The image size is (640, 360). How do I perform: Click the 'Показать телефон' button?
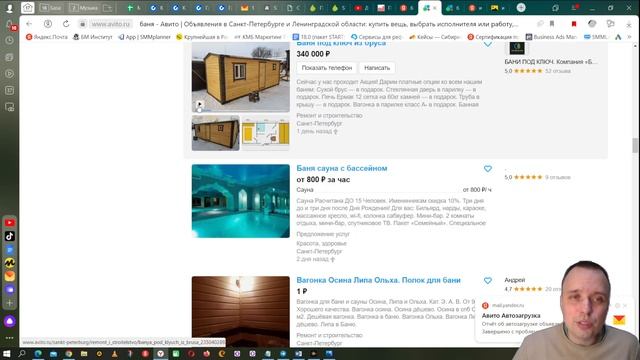[x=327, y=68]
